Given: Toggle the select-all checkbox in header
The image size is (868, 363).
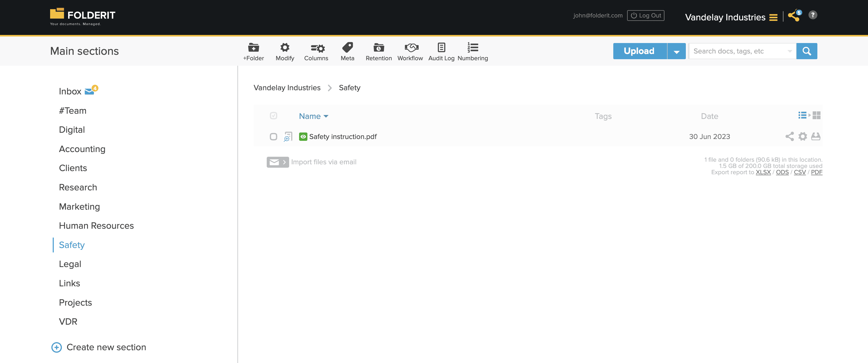Looking at the screenshot, I should pyautogui.click(x=273, y=116).
